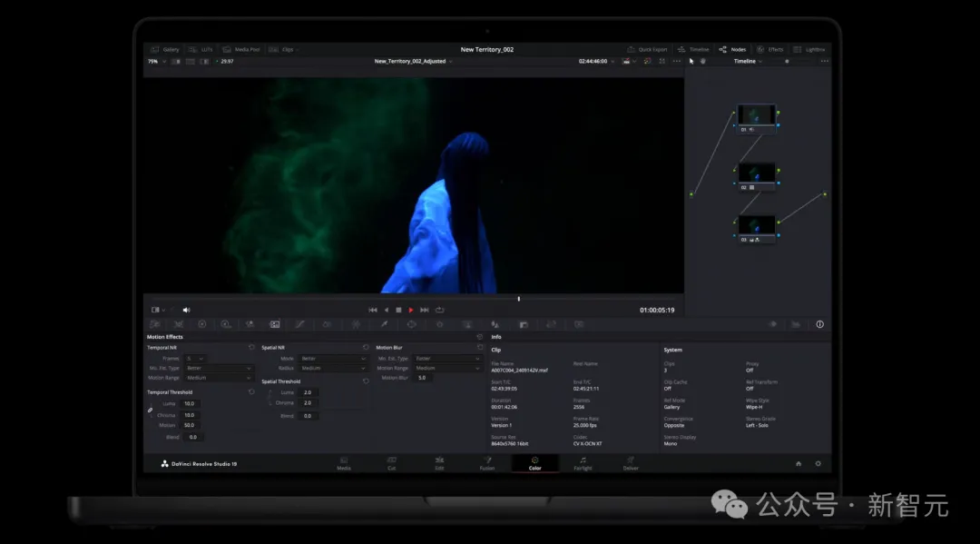Reset all Motion Effects settings
This screenshot has height=544, width=980.
(479, 337)
